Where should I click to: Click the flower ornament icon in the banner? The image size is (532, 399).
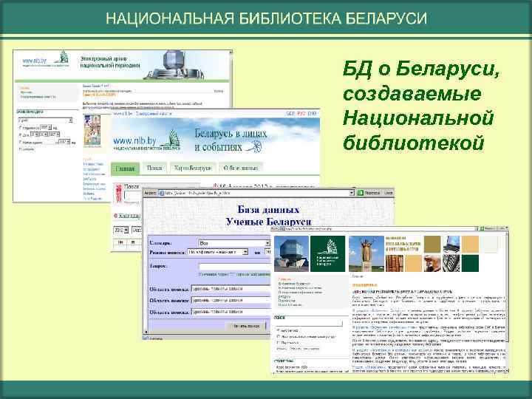click(x=254, y=146)
